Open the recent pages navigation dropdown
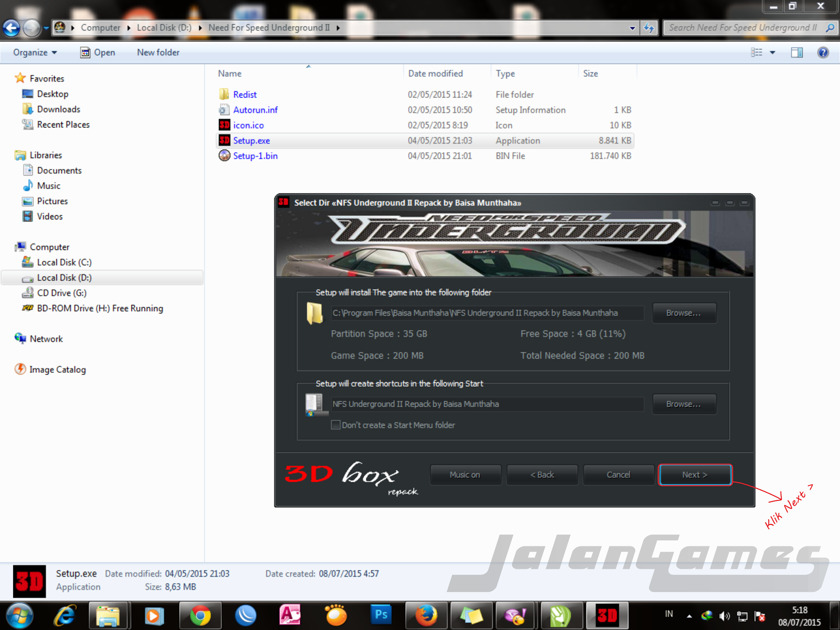840x630 pixels. [46, 28]
